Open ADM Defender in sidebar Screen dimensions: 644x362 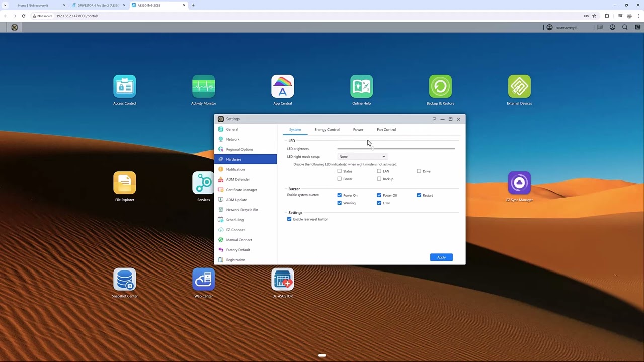[x=246, y=179]
